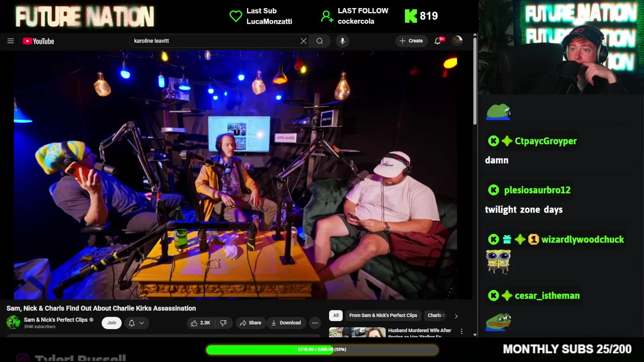Go to the YouTube home logo
This screenshot has width=644, height=362.
[x=38, y=41]
